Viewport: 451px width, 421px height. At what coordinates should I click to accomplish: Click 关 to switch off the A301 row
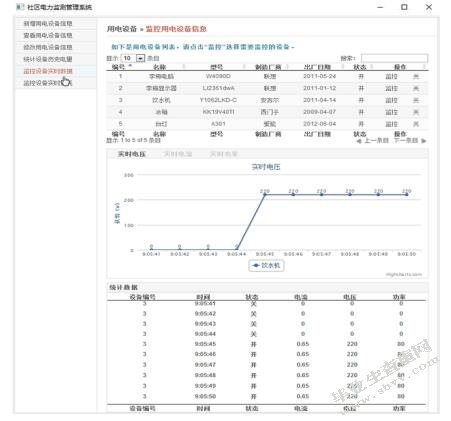coord(416,124)
